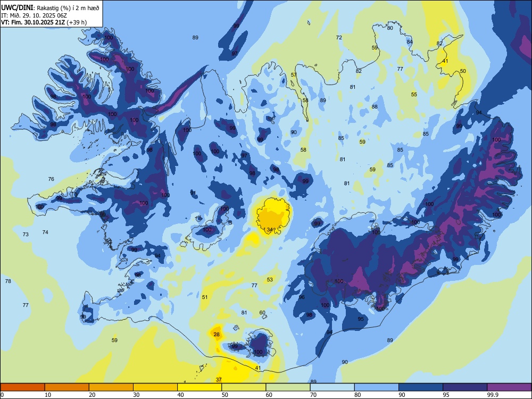Pick the 70–80 pale blue legend swatch
This screenshot has width=532, height=399.
coord(332,387)
